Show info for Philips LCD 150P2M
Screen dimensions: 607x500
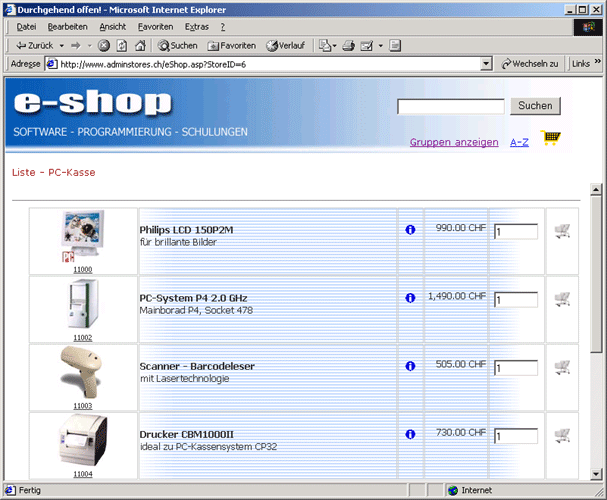[x=410, y=229]
